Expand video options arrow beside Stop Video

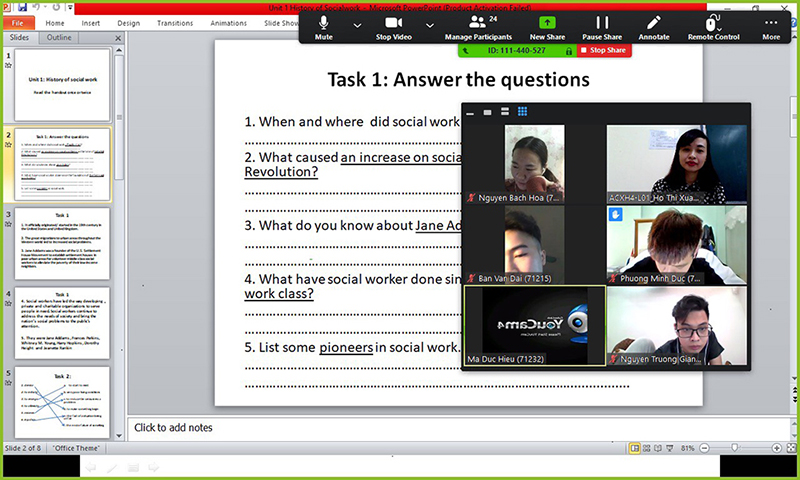pos(430,24)
